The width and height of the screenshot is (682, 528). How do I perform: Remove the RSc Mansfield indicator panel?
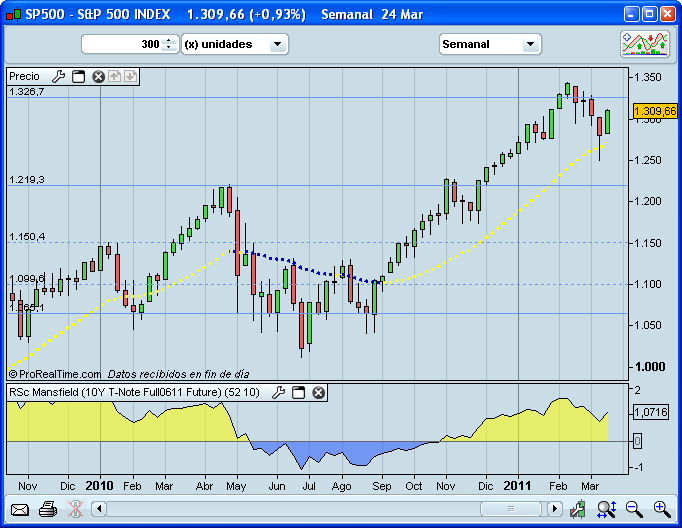coord(318,393)
